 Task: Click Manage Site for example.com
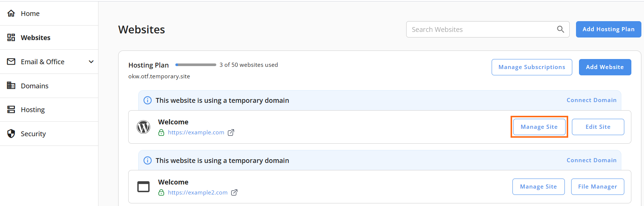539,127
